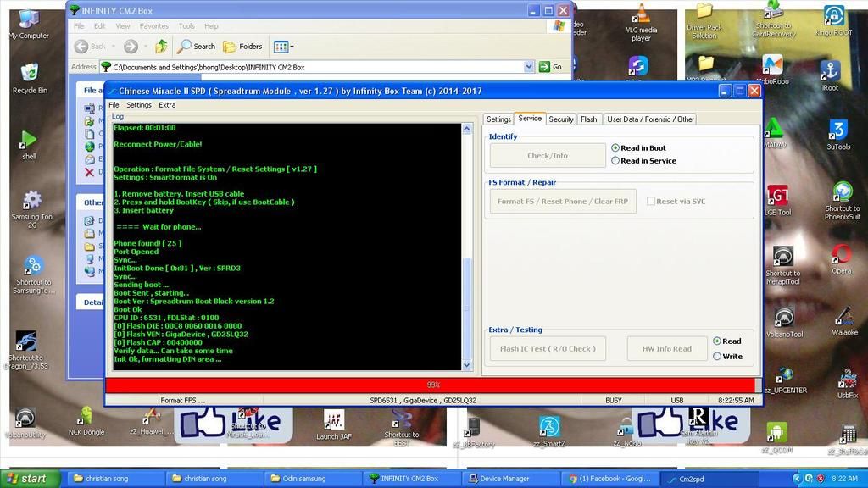Open the VLC media player desktop icon
868x488 pixels.
point(642,15)
